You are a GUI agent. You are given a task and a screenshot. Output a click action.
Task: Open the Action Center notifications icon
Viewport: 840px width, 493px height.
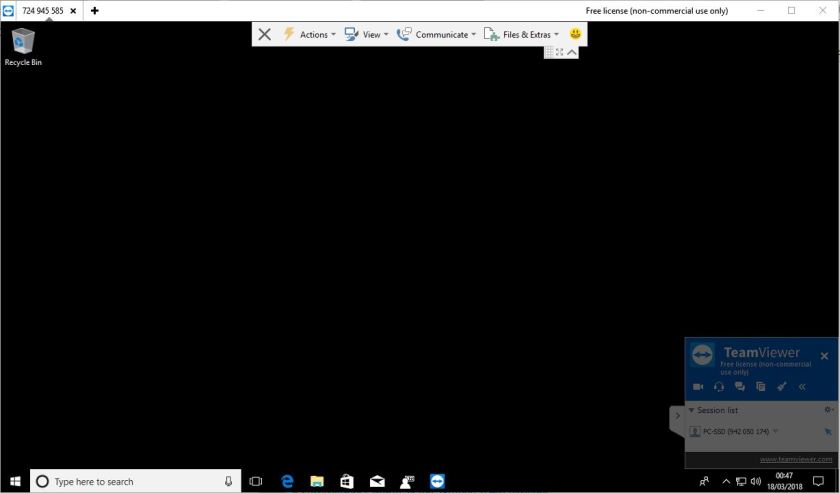tap(818, 481)
